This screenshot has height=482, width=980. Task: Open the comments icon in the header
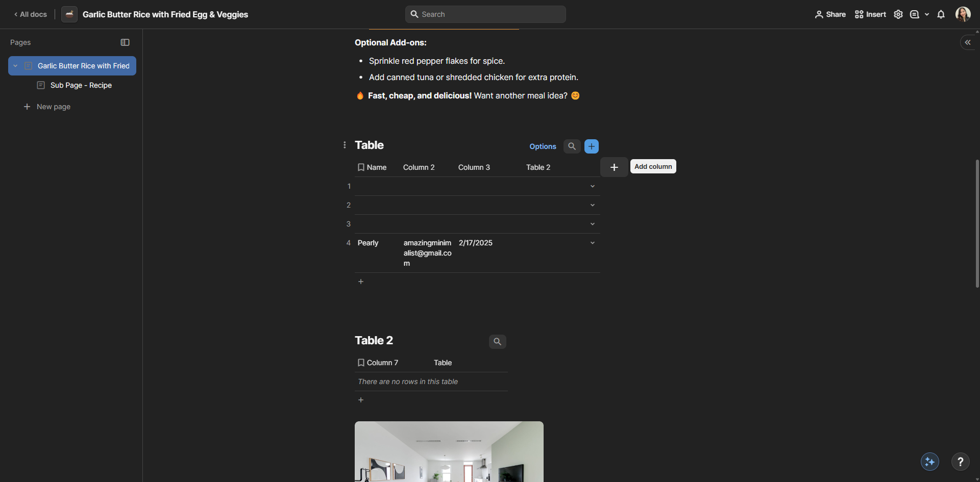pos(915,14)
